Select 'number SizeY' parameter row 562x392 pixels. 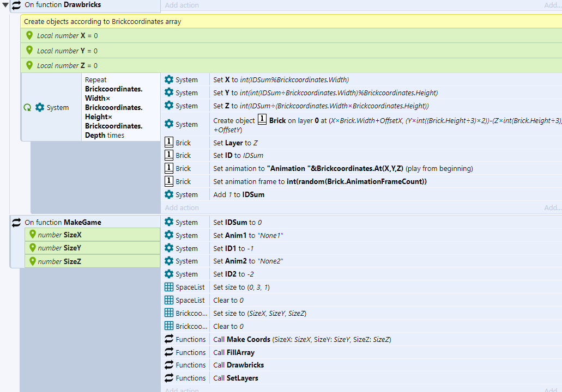pyautogui.click(x=93, y=248)
